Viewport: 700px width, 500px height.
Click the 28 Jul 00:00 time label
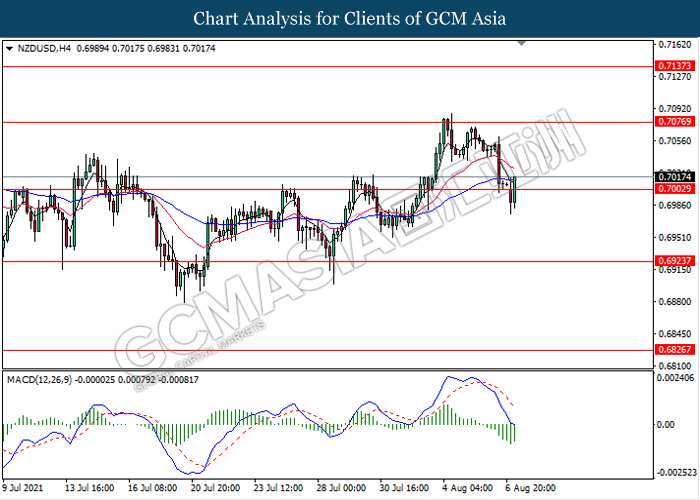coord(341,488)
